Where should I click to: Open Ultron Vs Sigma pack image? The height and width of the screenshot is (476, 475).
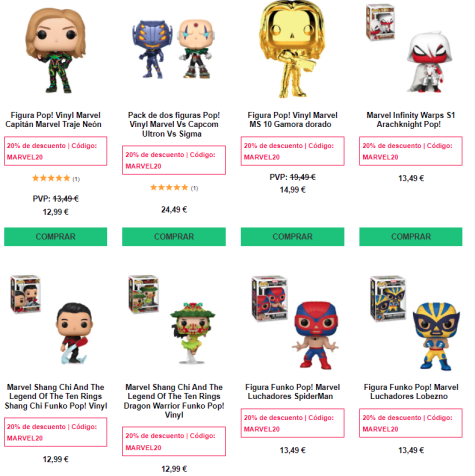tap(173, 49)
